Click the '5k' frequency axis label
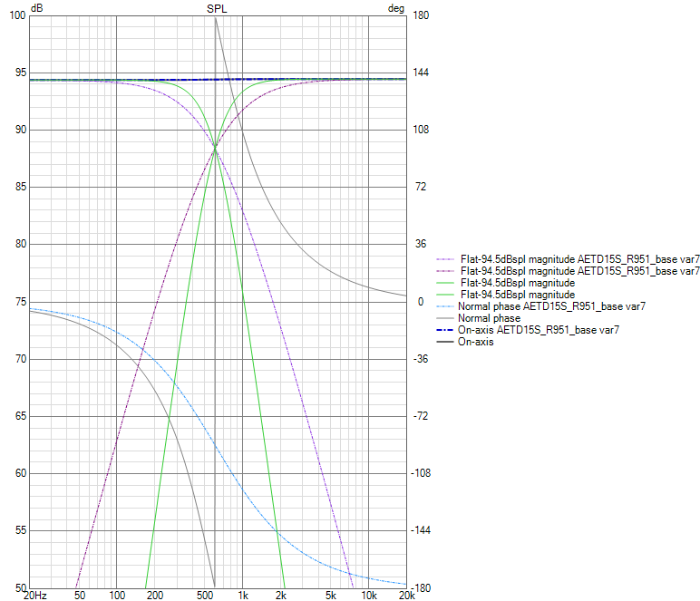 click(331, 596)
